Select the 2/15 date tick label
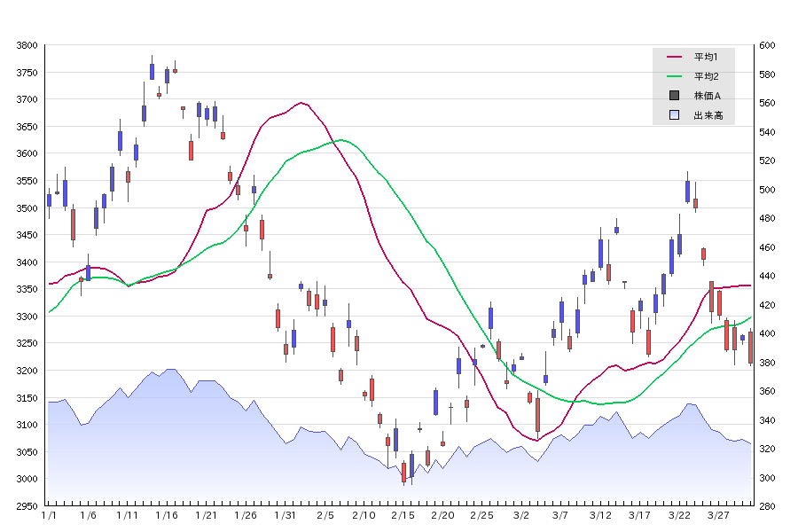The image size is (798, 532). coord(403,515)
